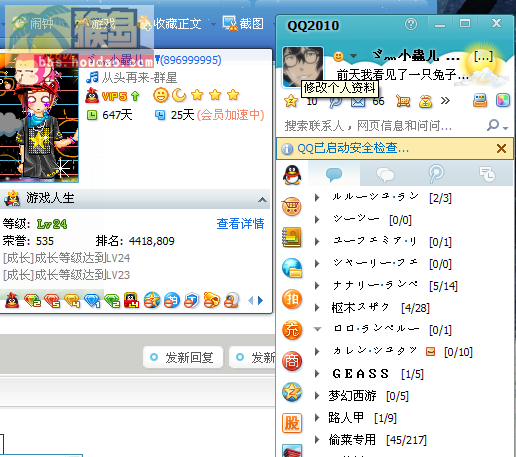Click 截图 screenshot menu item
Screen dimensions: 516x457
243,24
